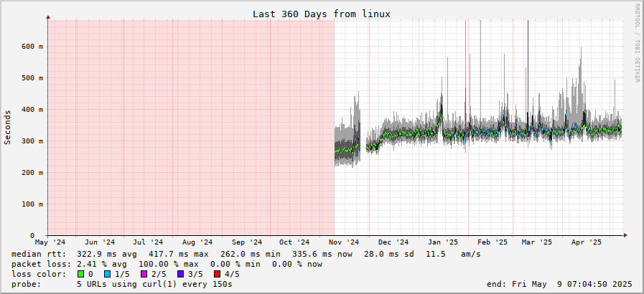Screen dimensions: 644x294
Task: Click the magenta 2/5 loss color swatch
Action: 144,275
